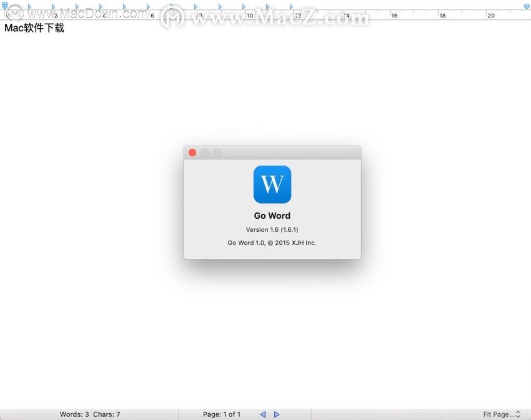Open the Fit Page zoom dropdown
Screen dimensions: 531x420
coord(502,414)
